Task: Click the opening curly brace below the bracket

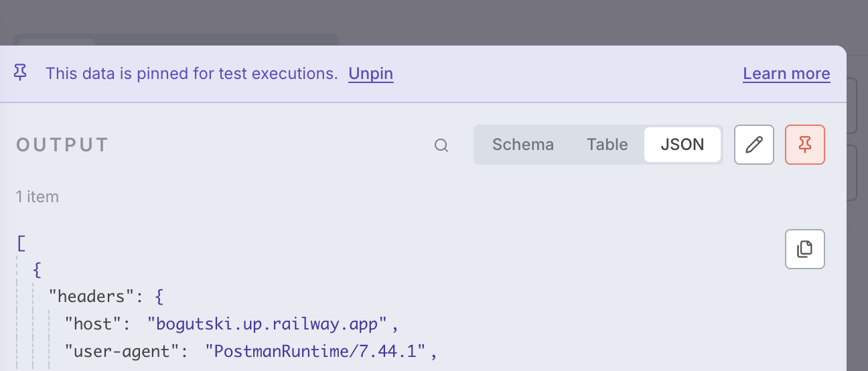Action: pyautogui.click(x=38, y=270)
